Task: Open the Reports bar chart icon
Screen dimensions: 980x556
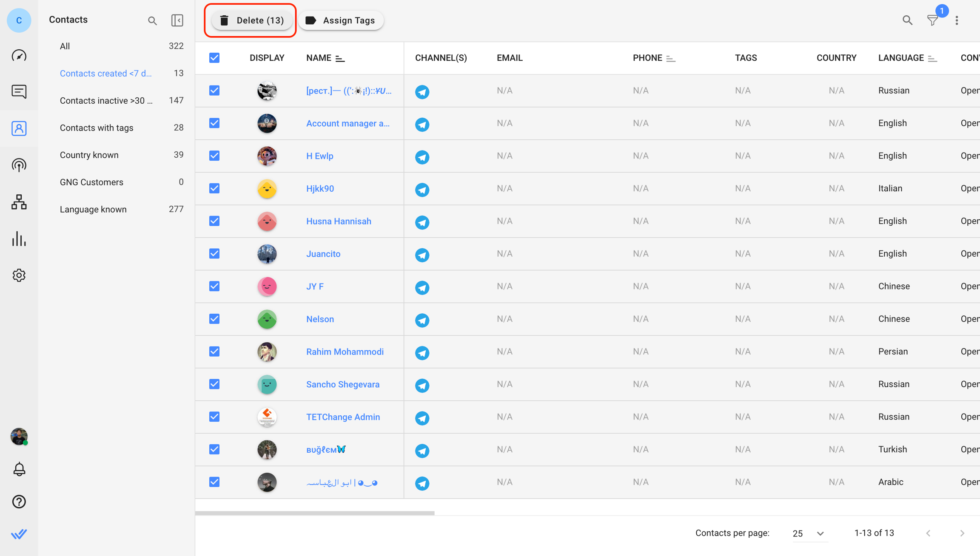Action: tap(19, 239)
